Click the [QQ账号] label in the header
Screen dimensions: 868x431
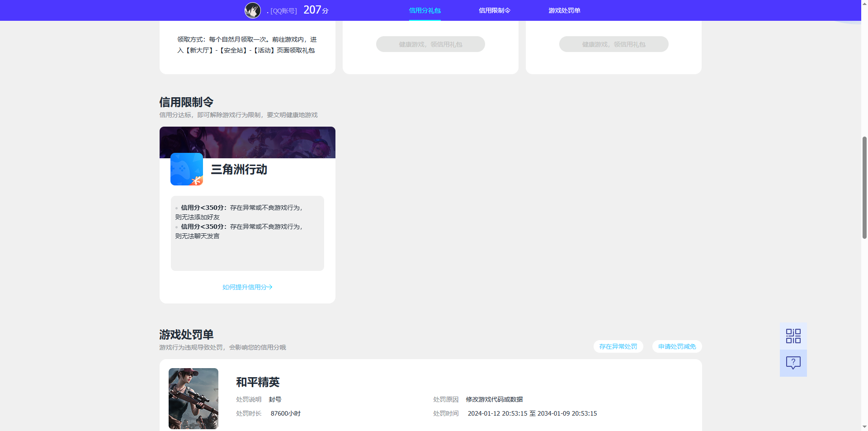click(283, 11)
